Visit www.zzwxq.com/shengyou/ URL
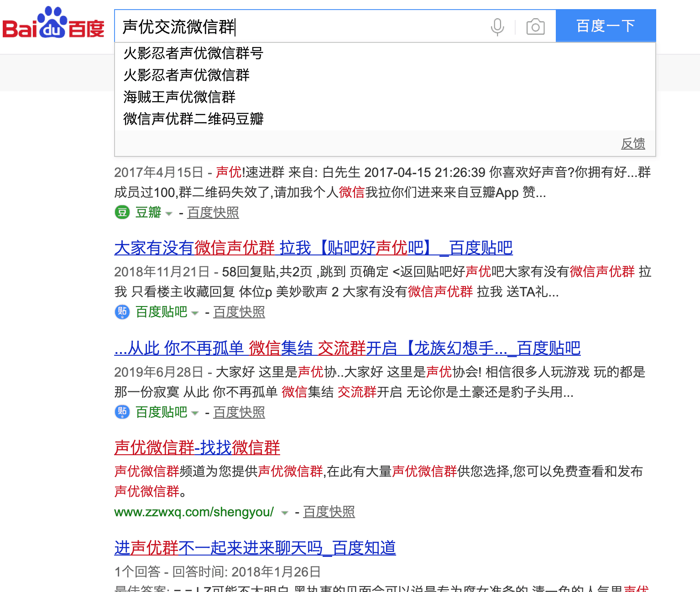 click(x=194, y=512)
